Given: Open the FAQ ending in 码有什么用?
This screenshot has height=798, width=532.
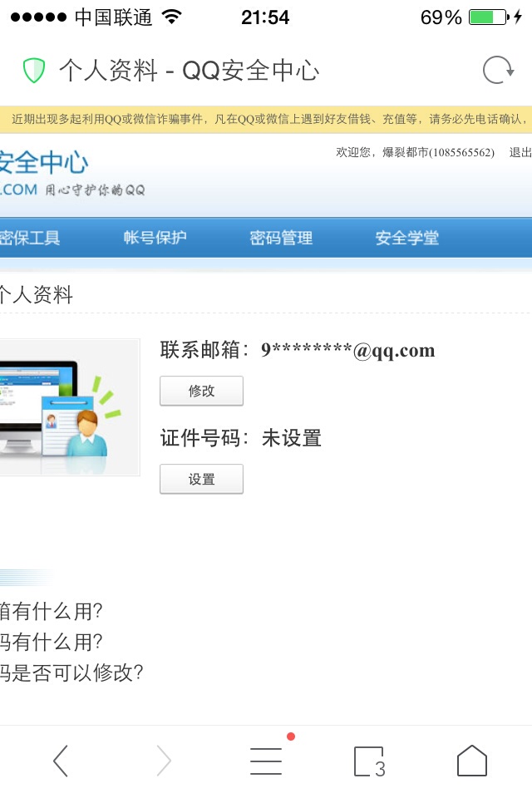Looking at the screenshot, I should 51,642.
